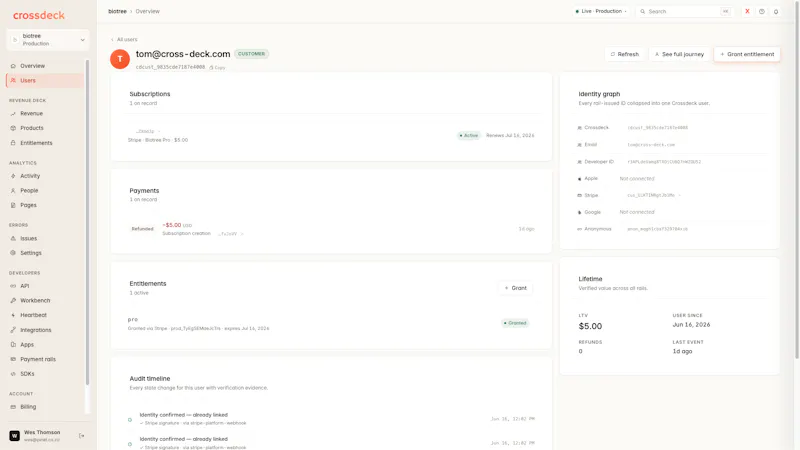This screenshot has width=800, height=450.
Task: Click the Anonymous ID value in identity graph
Action: pyautogui.click(x=657, y=229)
